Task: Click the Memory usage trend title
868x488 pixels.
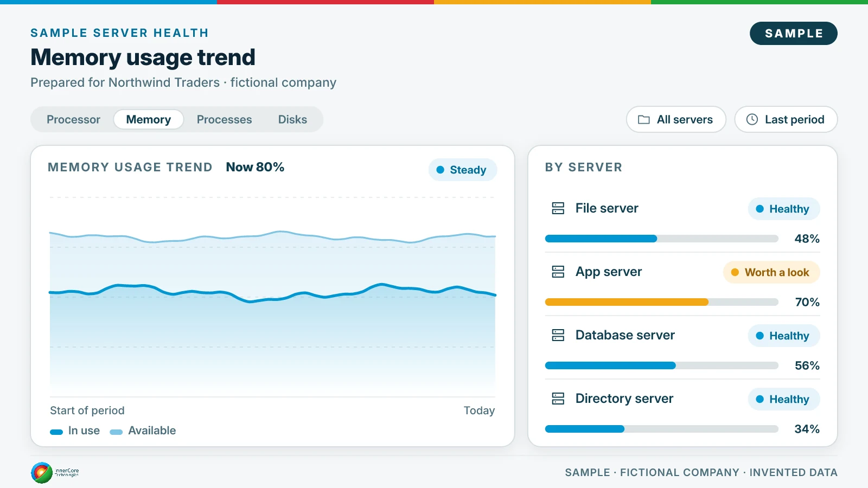Action: click(143, 57)
